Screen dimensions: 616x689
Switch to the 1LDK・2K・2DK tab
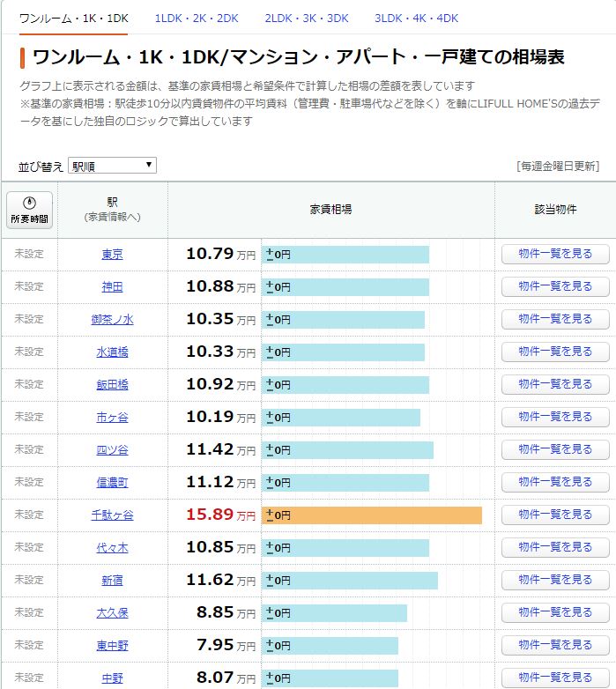point(197,19)
